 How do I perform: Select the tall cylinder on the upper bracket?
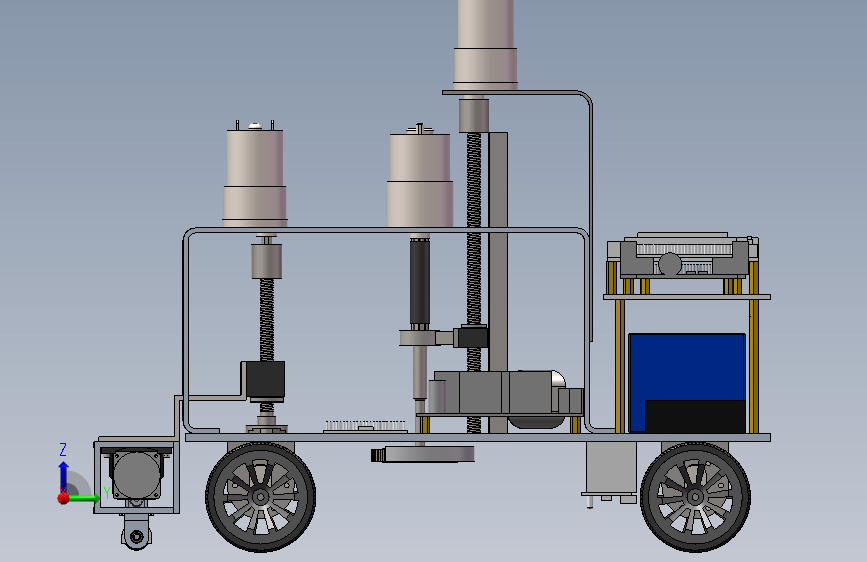click(x=486, y=44)
